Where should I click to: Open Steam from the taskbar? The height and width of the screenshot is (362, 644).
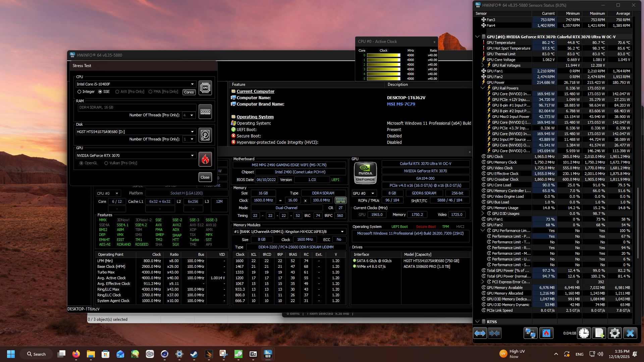click(x=194, y=354)
